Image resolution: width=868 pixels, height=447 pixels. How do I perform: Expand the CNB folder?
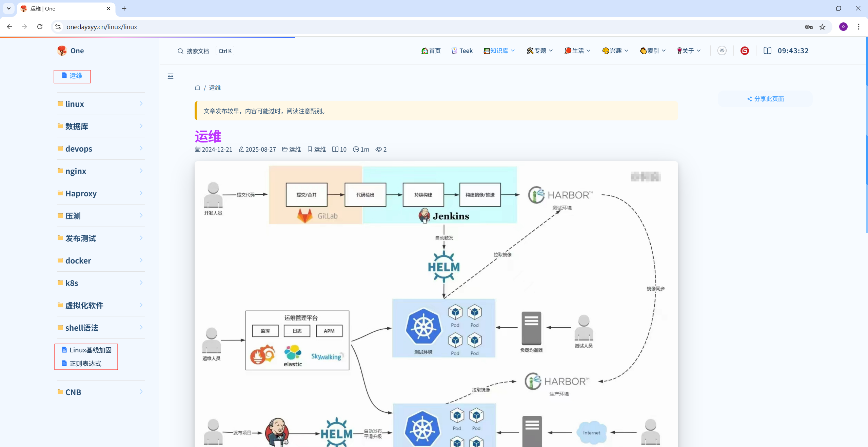click(x=101, y=392)
